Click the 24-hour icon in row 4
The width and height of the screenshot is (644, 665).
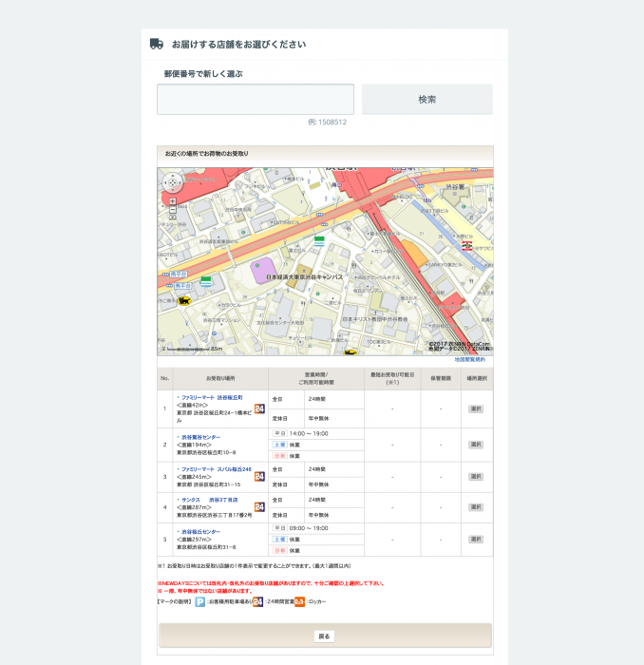[259, 507]
